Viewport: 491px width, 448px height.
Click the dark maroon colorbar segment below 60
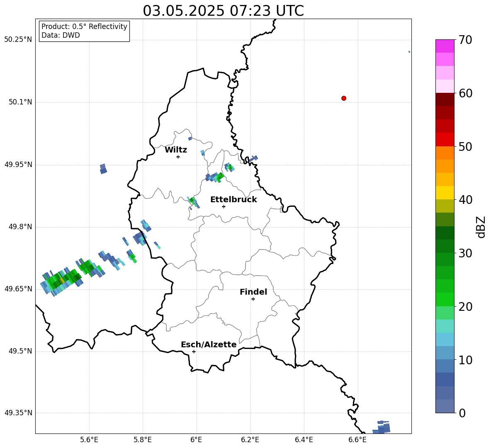coord(445,99)
